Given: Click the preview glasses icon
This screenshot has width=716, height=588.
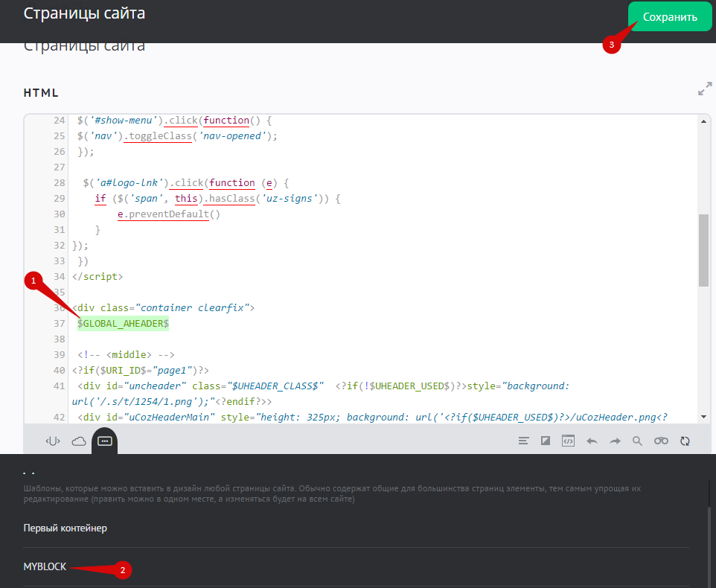Looking at the screenshot, I should [661, 441].
